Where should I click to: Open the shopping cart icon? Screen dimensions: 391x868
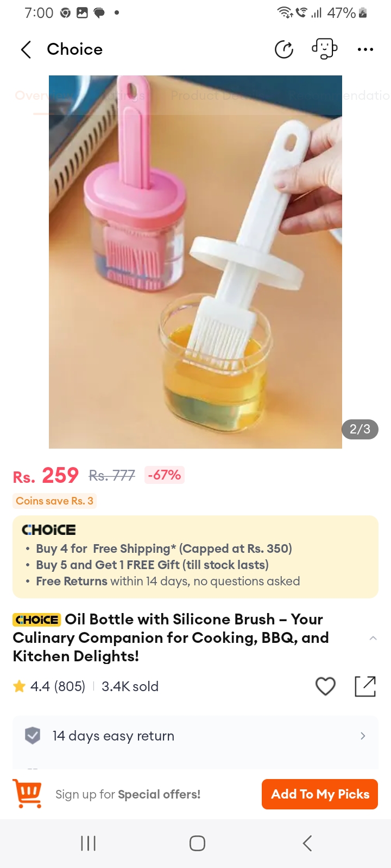point(28,794)
